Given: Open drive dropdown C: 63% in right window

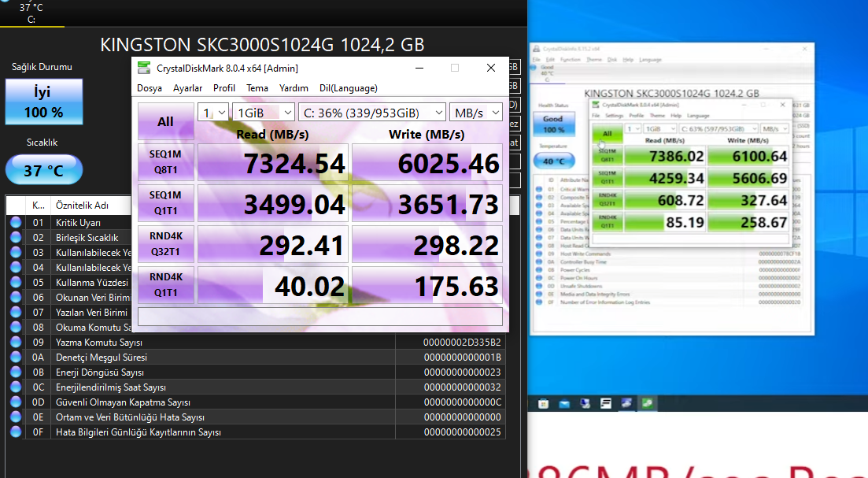Looking at the screenshot, I should (718, 128).
